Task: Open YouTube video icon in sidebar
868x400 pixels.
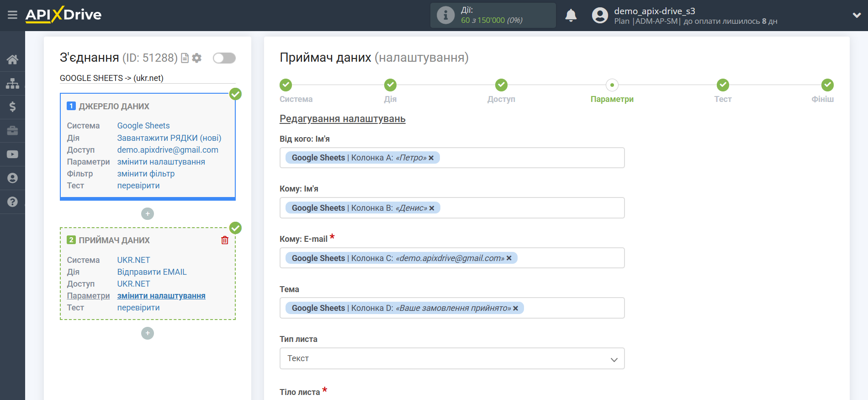Action: click(x=12, y=155)
